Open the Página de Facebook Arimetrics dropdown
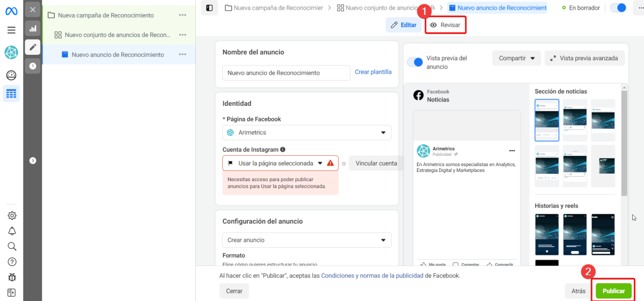 coord(307,132)
